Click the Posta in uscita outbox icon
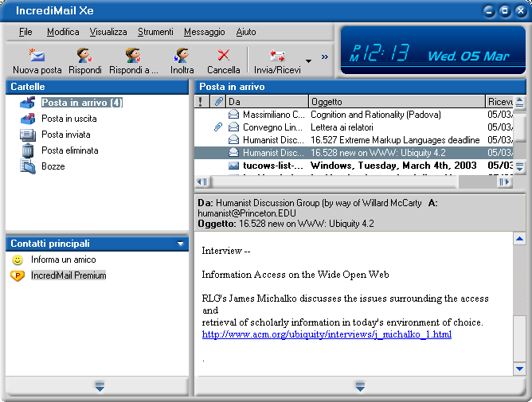Screen dimensions: 532x402 28,119
